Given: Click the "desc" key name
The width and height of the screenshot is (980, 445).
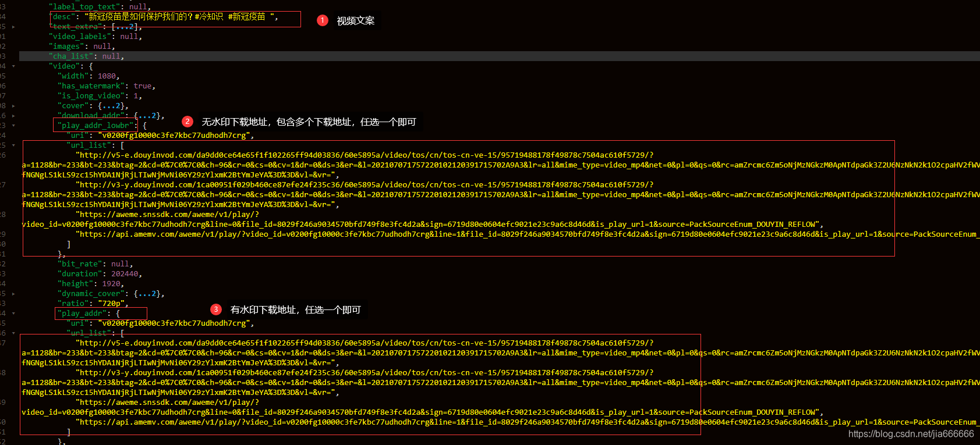Looking at the screenshot, I should click(62, 17).
